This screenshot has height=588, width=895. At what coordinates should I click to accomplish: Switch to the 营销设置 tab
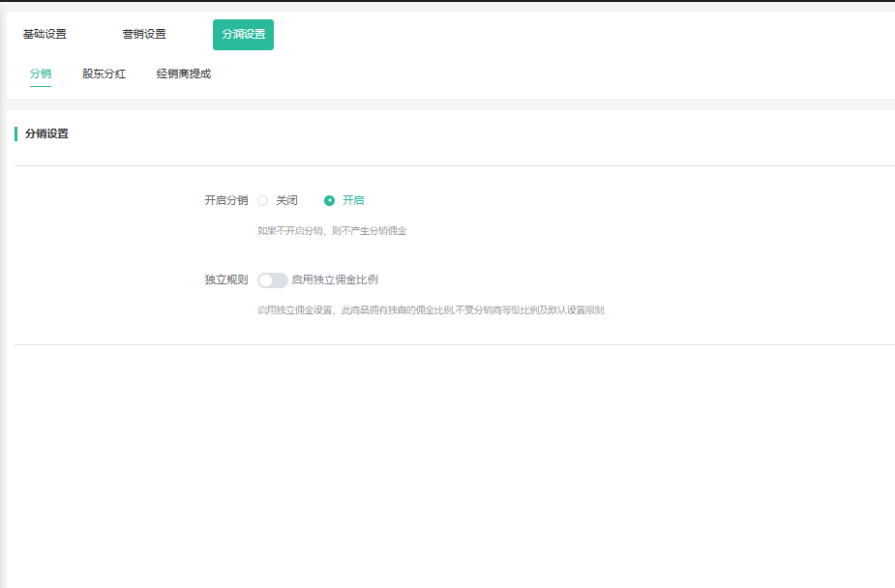143,34
